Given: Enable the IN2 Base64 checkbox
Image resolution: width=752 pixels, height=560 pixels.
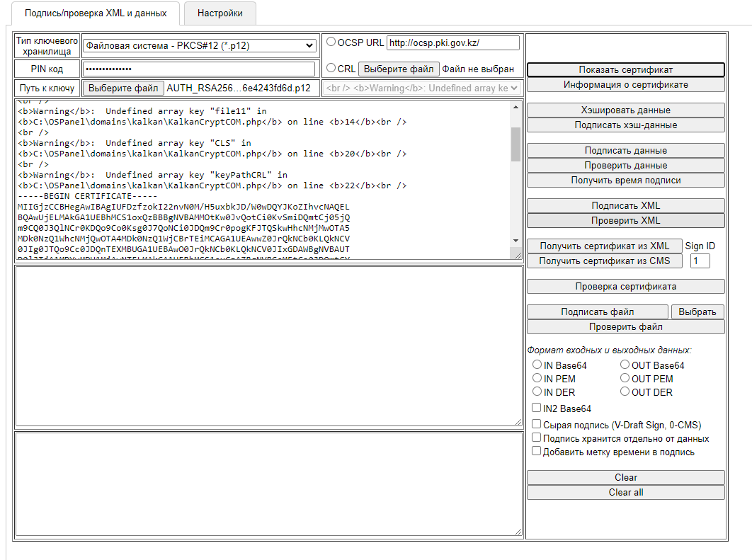Looking at the screenshot, I should pyautogui.click(x=537, y=408).
